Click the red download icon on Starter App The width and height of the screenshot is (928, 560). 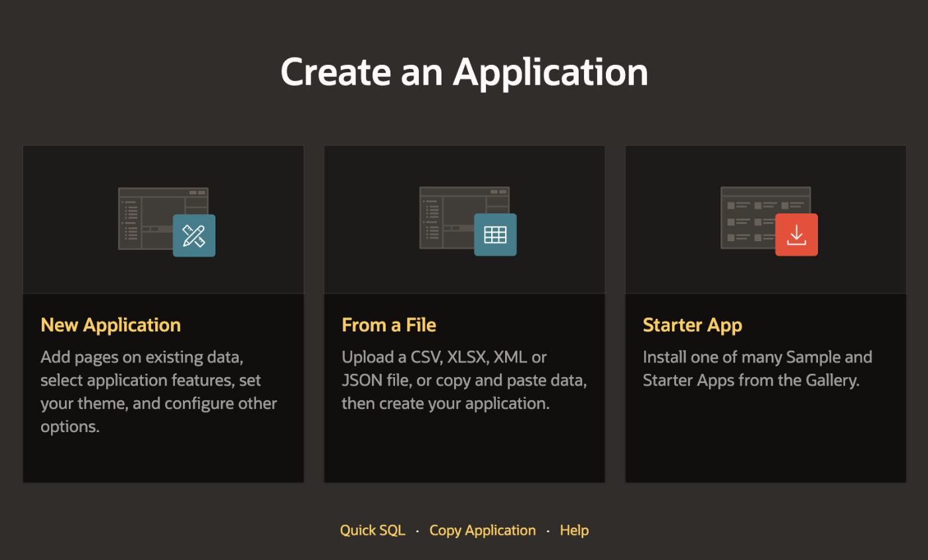pos(796,234)
